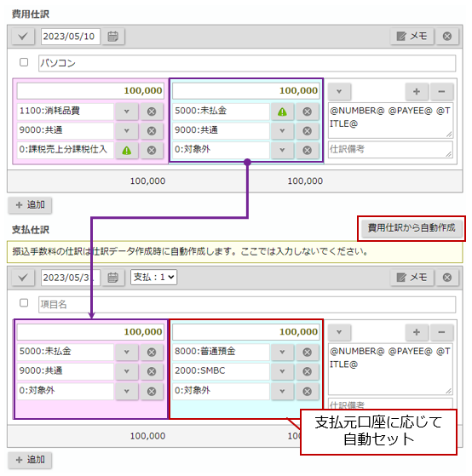
Task: Click 費用仕訳から自動作成 button
Action: pos(412,228)
